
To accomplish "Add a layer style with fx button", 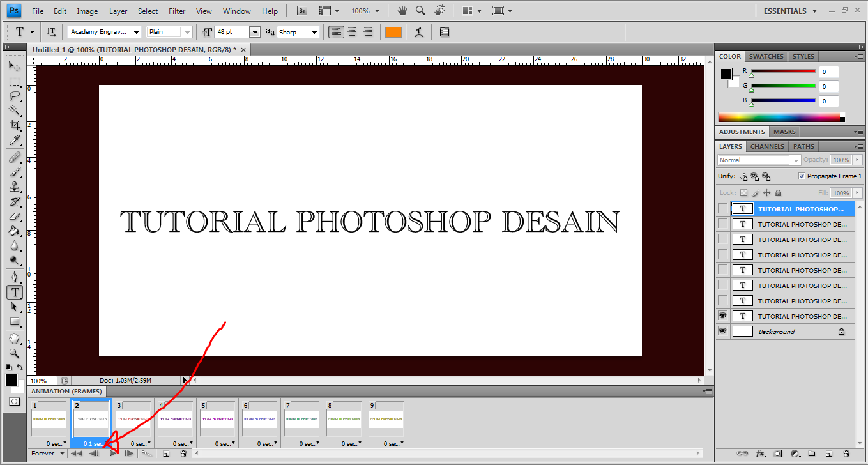I will [760, 454].
